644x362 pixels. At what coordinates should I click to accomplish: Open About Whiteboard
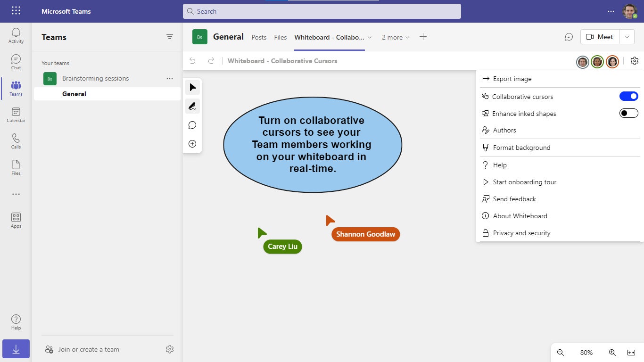coord(560,216)
